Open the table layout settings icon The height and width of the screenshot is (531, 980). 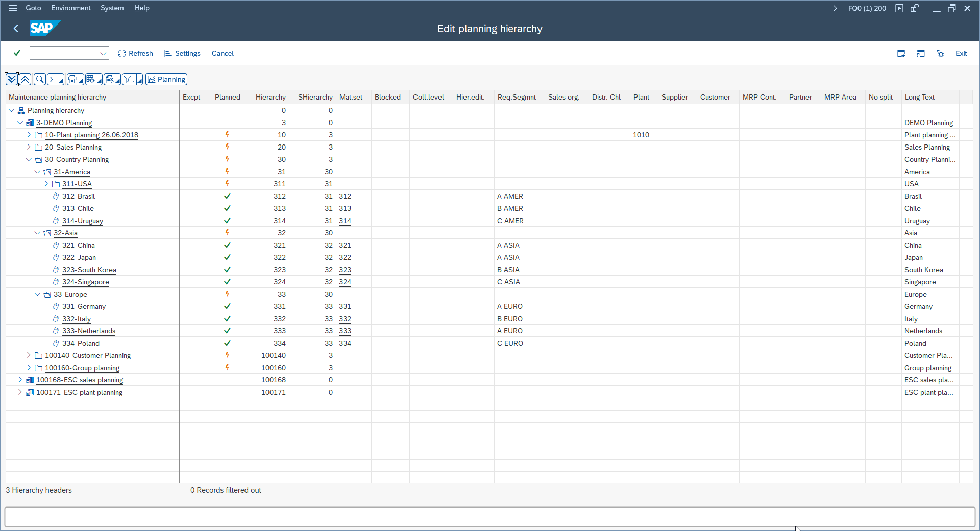89,79
